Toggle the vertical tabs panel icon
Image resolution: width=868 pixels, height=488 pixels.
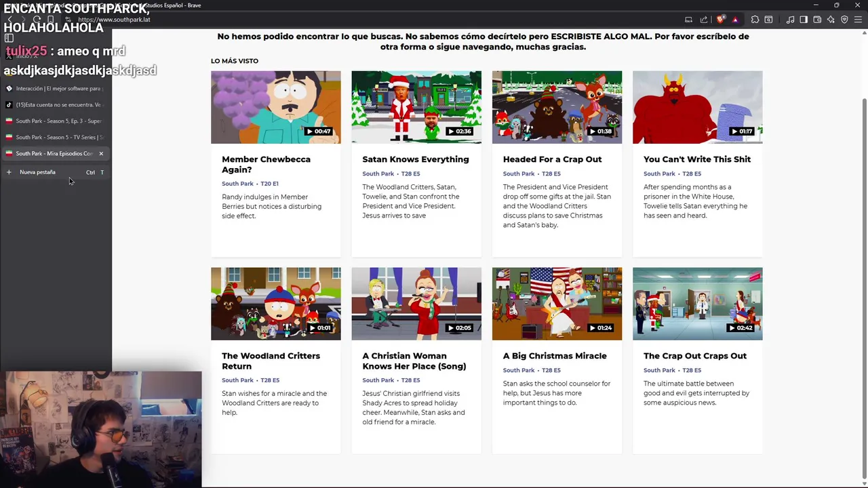(9, 38)
